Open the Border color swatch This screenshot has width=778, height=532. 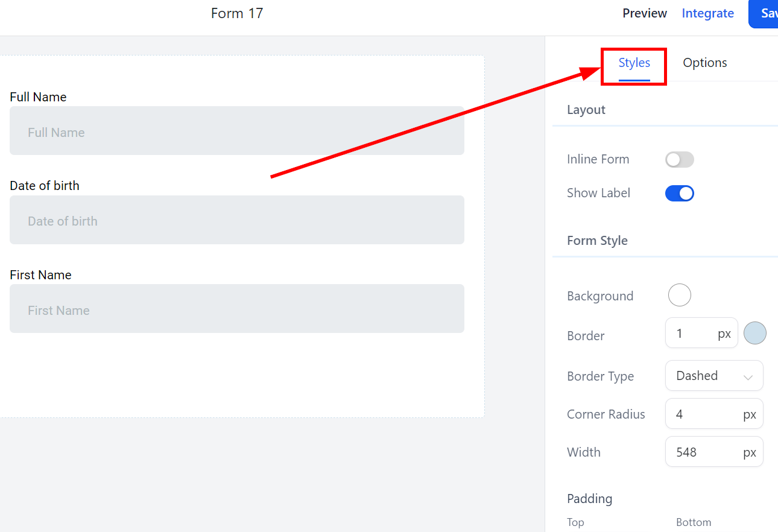tap(754, 333)
